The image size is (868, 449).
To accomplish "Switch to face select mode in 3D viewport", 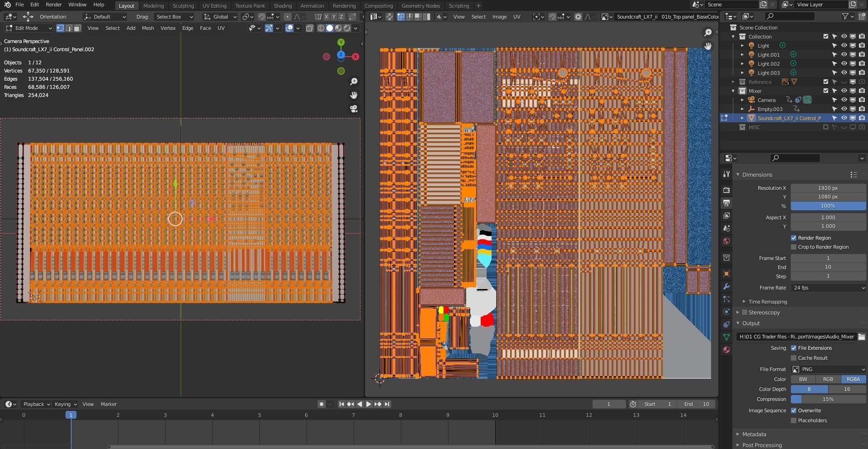I will click(x=78, y=28).
